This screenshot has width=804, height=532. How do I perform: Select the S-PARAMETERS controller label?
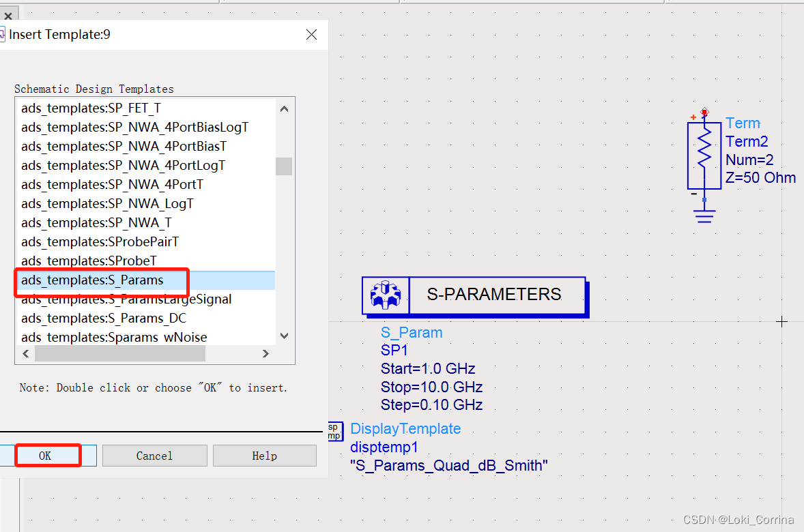[x=494, y=295]
